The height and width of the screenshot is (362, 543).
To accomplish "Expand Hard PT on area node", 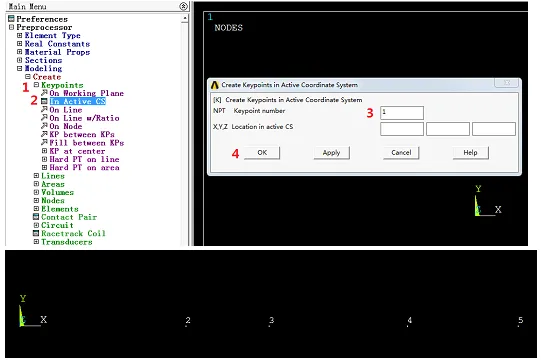I will point(45,168).
